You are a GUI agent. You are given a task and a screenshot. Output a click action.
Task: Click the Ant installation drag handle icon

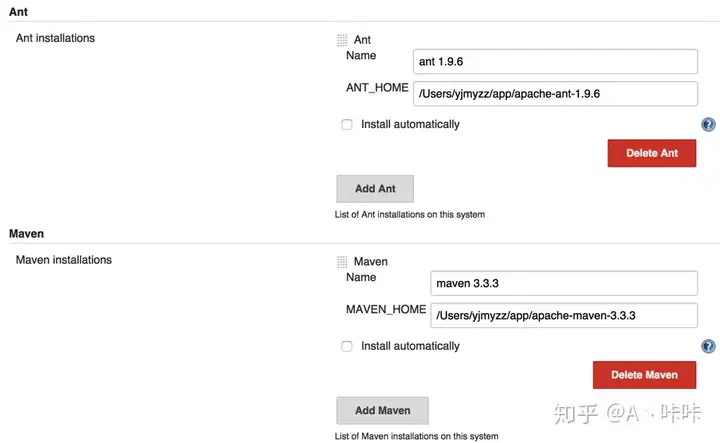pyautogui.click(x=342, y=40)
